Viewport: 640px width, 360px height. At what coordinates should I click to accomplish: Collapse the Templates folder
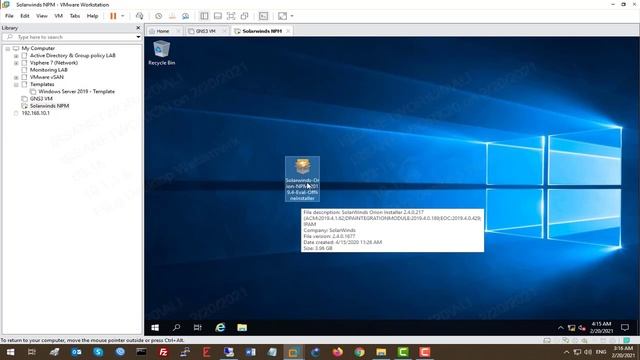coord(16,84)
